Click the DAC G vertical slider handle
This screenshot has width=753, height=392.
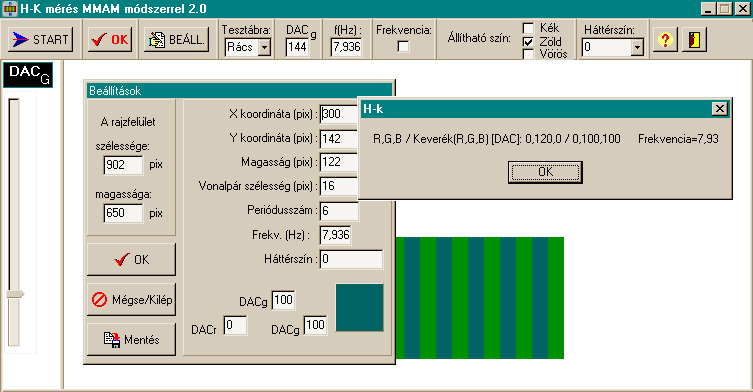tap(15, 294)
